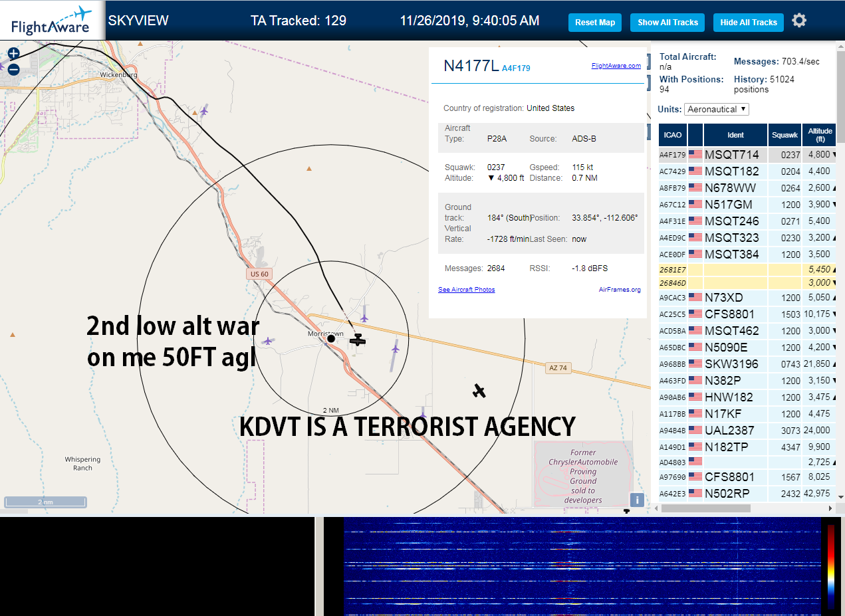Screen dimensions: 845x616
Task: Click the 2 nm map scale bar
Action: [x=45, y=502]
